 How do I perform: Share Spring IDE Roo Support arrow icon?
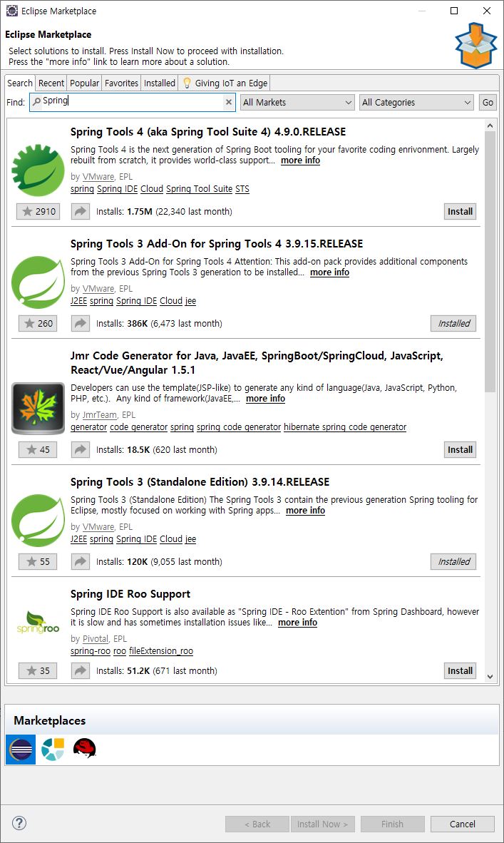click(x=80, y=670)
